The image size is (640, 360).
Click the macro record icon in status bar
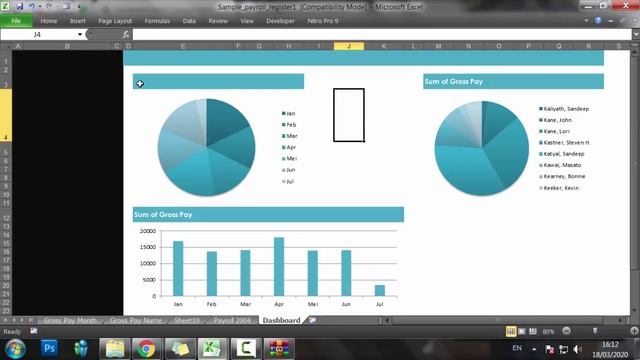[33, 331]
